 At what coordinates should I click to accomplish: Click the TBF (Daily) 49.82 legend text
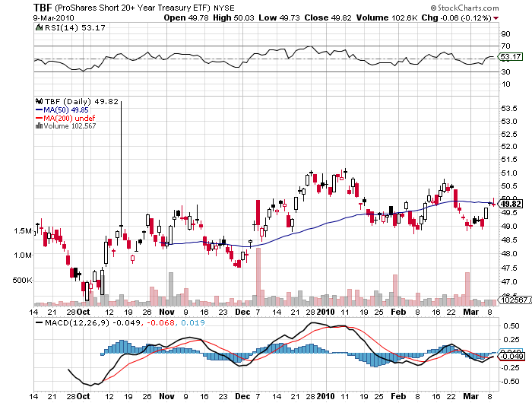point(81,101)
